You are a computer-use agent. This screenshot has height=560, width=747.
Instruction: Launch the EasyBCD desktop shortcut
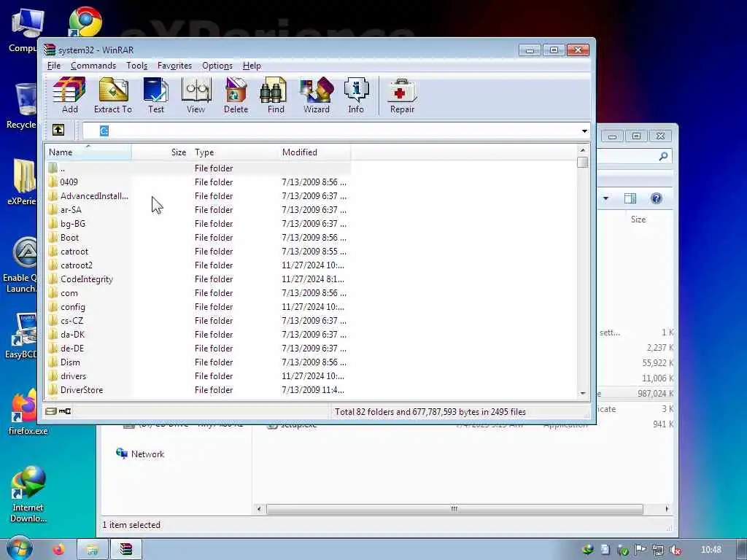click(22, 335)
